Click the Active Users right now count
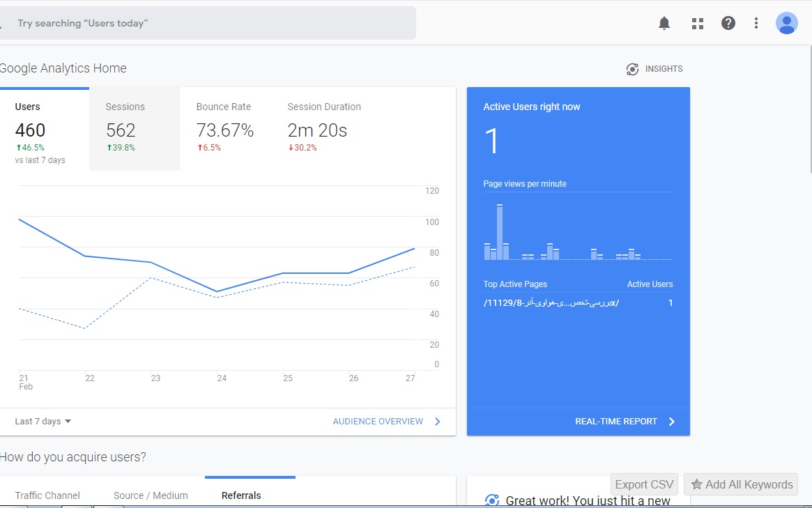 pos(491,141)
